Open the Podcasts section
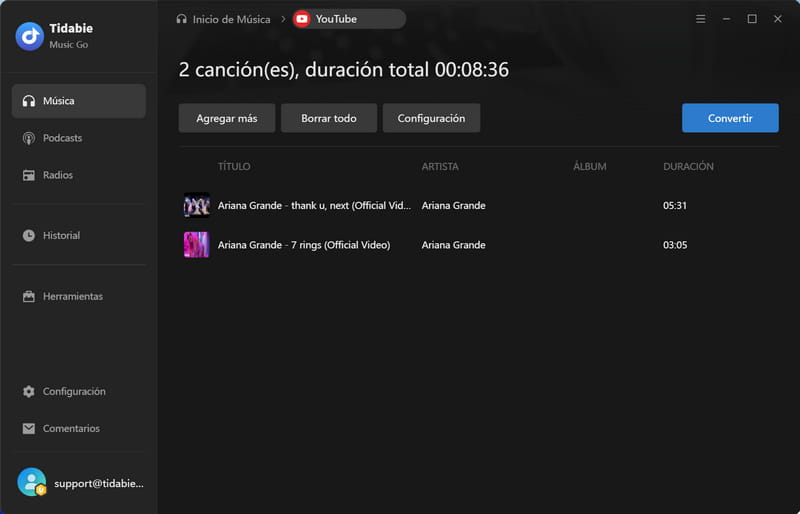 point(79,138)
